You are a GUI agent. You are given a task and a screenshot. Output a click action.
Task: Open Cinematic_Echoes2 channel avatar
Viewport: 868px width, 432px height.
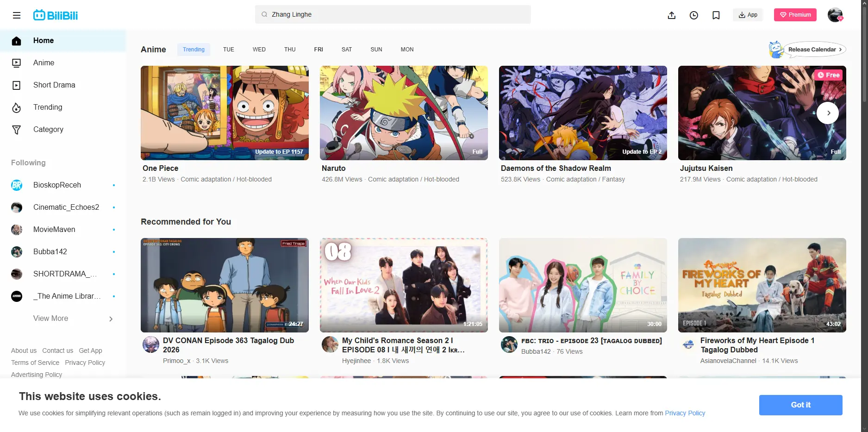pyautogui.click(x=17, y=207)
